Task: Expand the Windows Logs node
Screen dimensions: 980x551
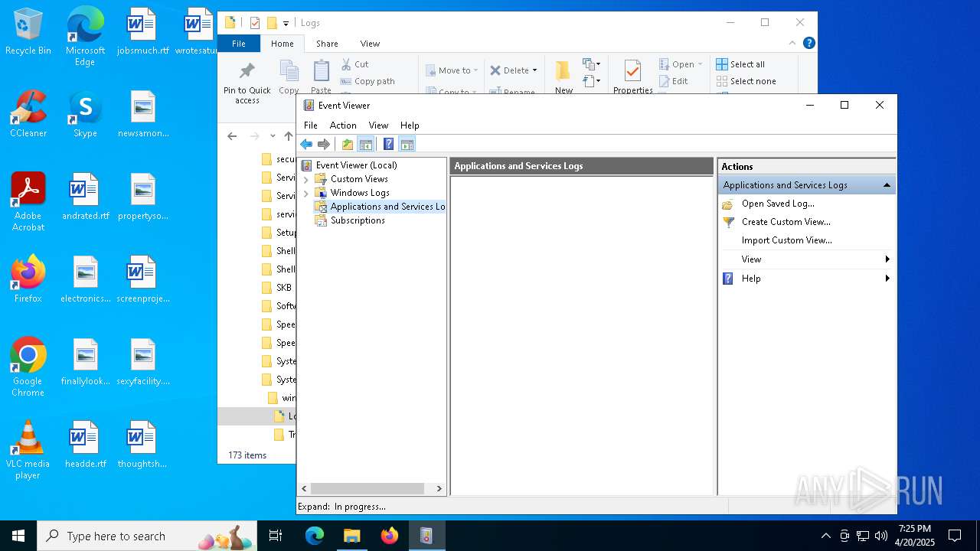Action: coord(306,193)
